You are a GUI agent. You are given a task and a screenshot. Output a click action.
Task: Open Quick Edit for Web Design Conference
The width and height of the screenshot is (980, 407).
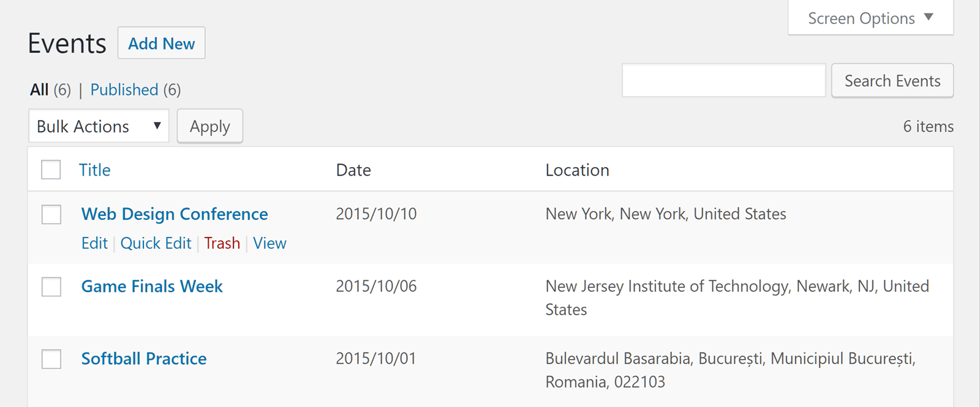tap(156, 244)
